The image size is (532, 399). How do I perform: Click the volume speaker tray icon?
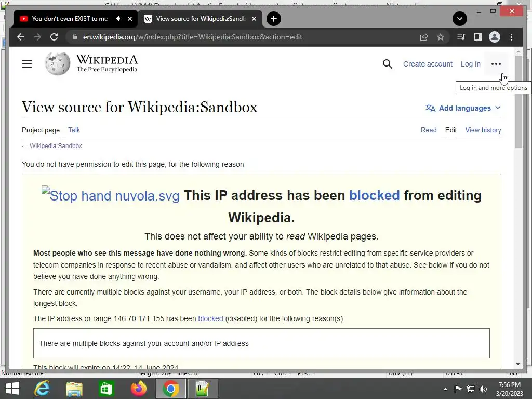(x=483, y=389)
